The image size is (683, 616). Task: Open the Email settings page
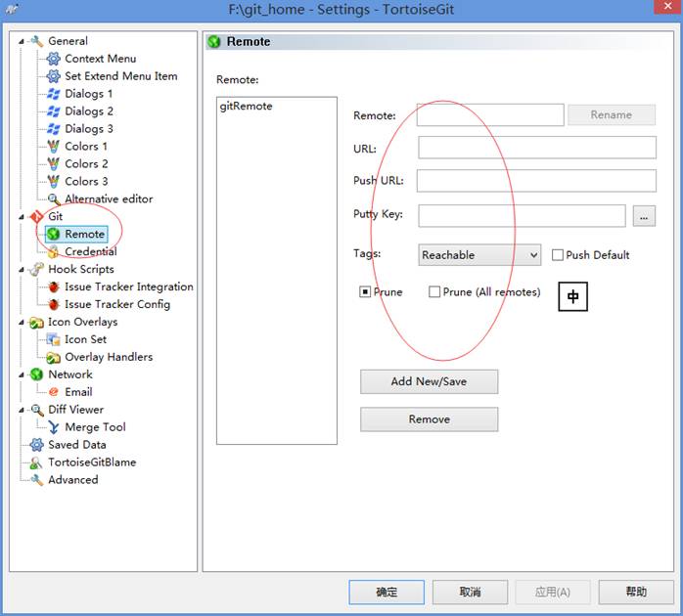click(78, 392)
